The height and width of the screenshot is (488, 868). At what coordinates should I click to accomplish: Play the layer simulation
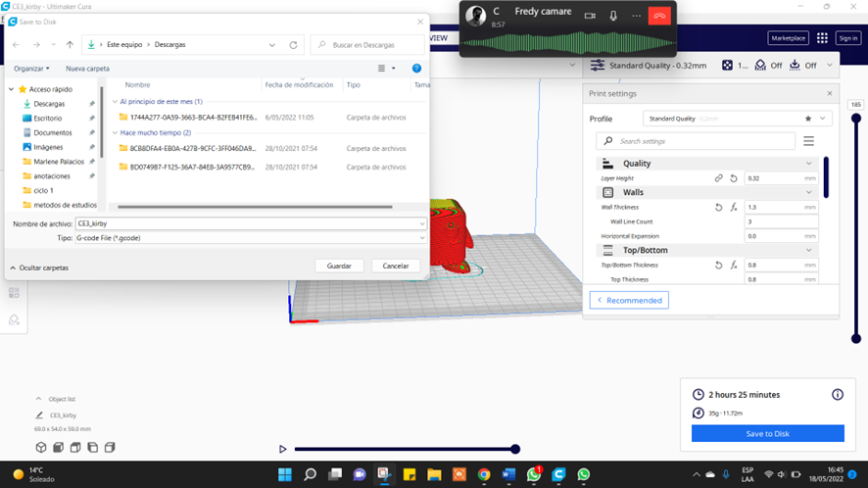(282, 449)
